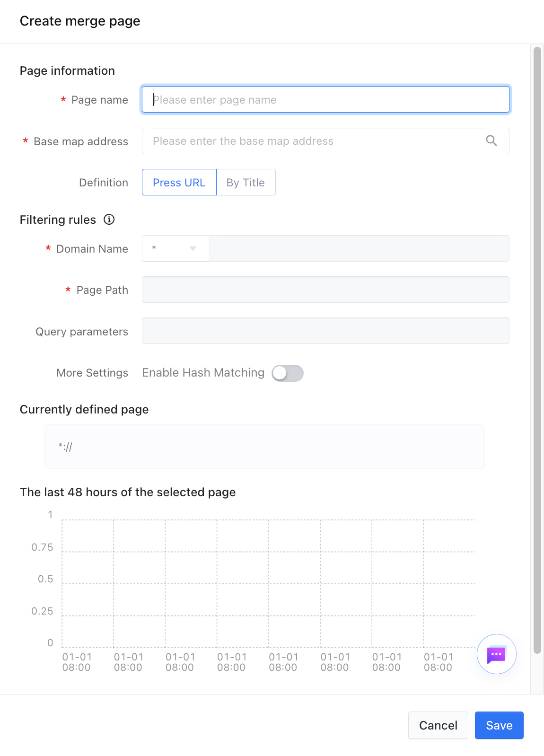Click the Create merge page title

(x=80, y=21)
